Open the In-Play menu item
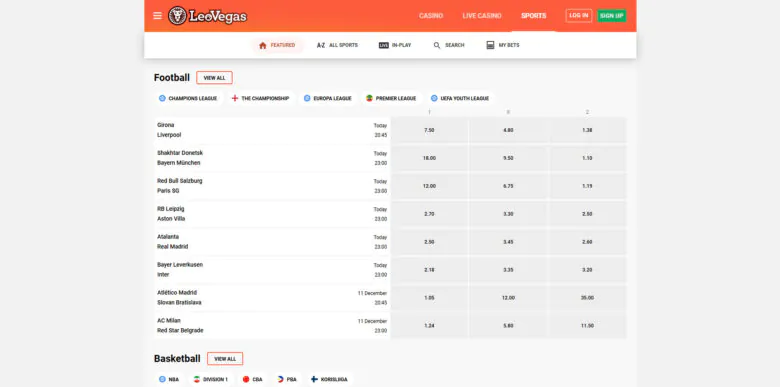This screenshot has height=387, width=780. [x=395, y=45]
